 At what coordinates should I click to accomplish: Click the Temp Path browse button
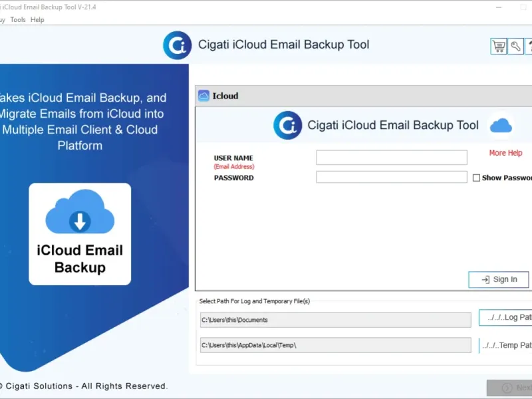point(505,345)
